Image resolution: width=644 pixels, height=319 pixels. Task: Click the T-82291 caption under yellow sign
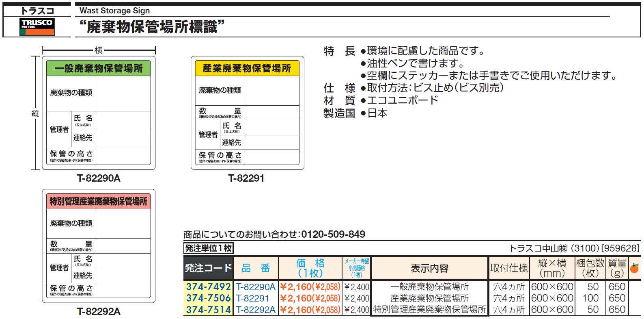pyautogui.click(x=246, y=178)
